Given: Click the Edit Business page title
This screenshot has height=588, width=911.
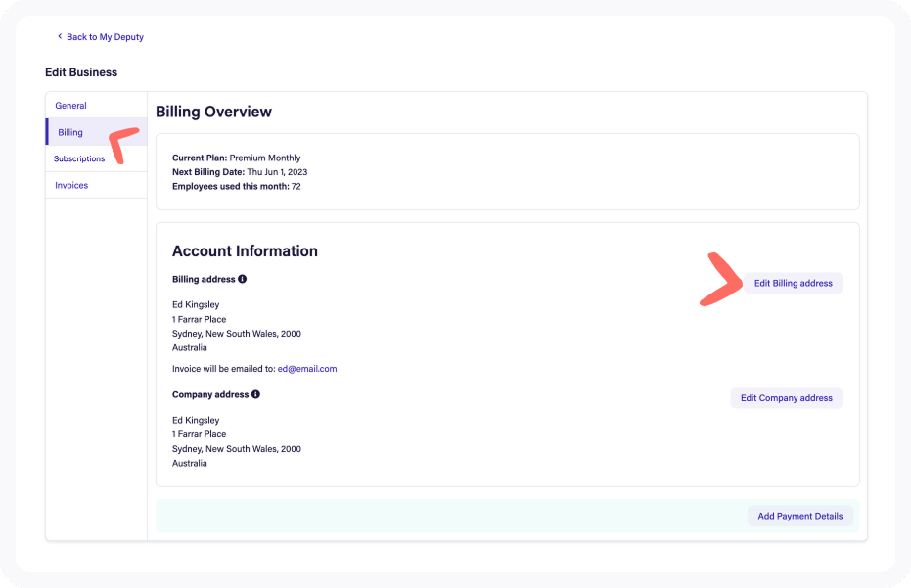Looking at the screenshot, I should click(x=81, y=72).
